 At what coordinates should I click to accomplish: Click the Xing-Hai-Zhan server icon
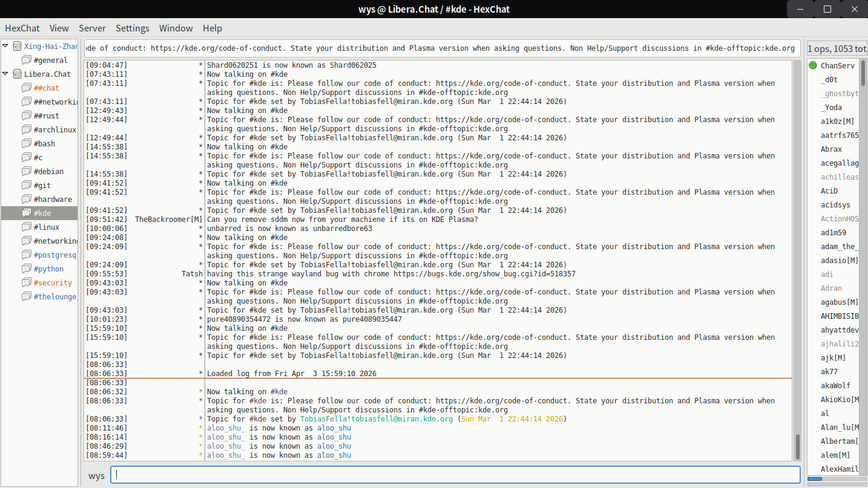[17, 46]
